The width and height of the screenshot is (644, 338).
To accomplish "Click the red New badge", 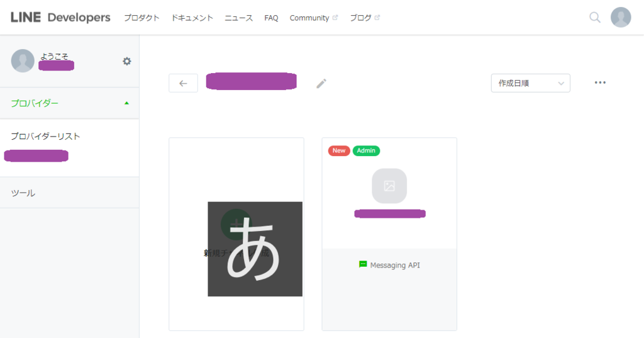I will click(x=339, y=150).
